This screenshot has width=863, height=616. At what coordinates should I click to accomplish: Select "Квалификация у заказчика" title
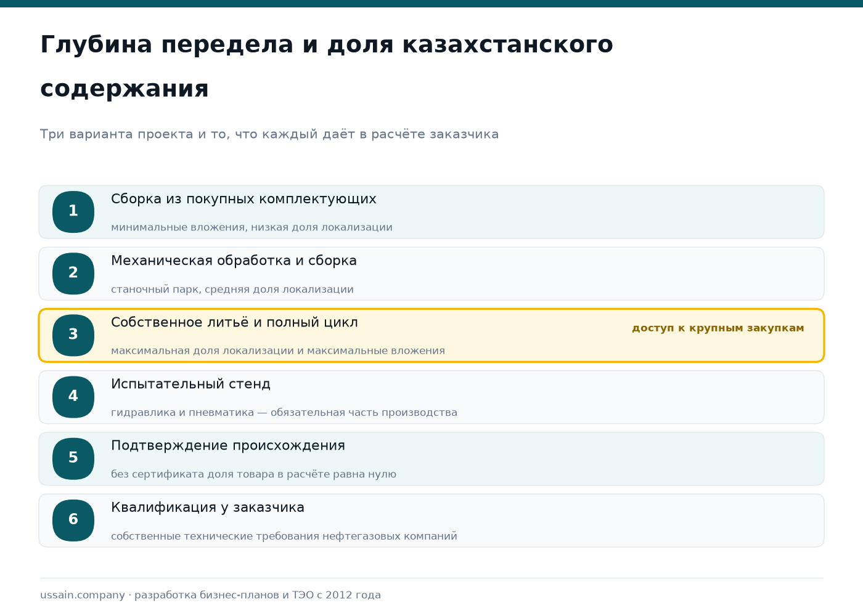pos(208,508)
